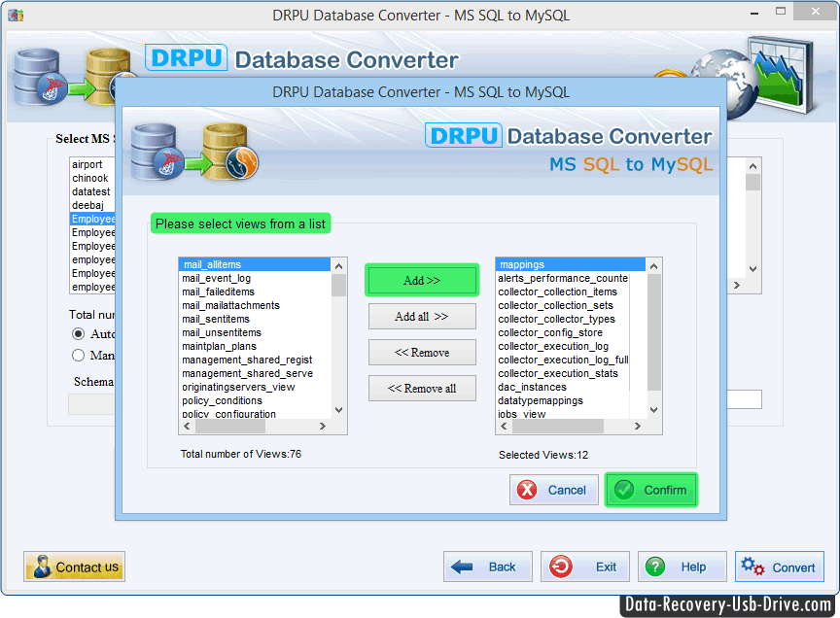The height and width of the screenshot is (618, 840).
Task: Select the Manual radio button
Action: coord(78,355)
